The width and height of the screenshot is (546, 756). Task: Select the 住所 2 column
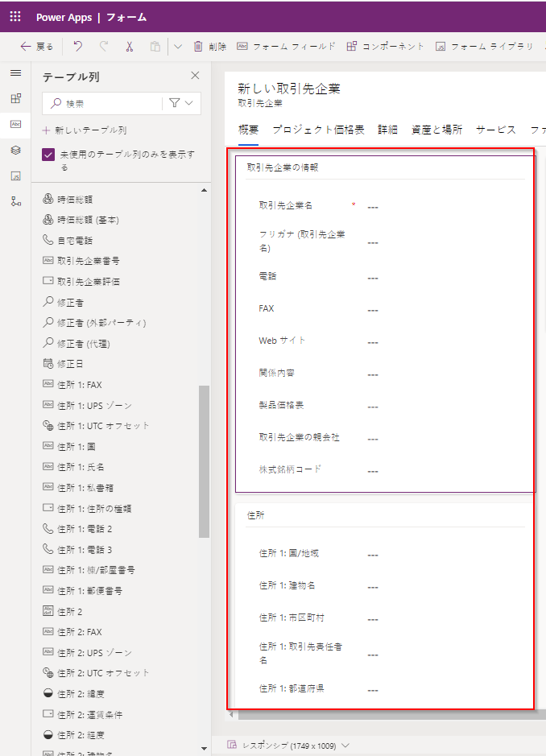[x=63, y=611]
